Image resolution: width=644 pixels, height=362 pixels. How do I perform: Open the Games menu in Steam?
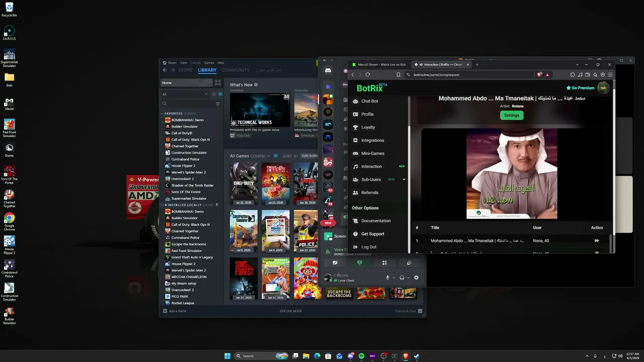[209, 63]
